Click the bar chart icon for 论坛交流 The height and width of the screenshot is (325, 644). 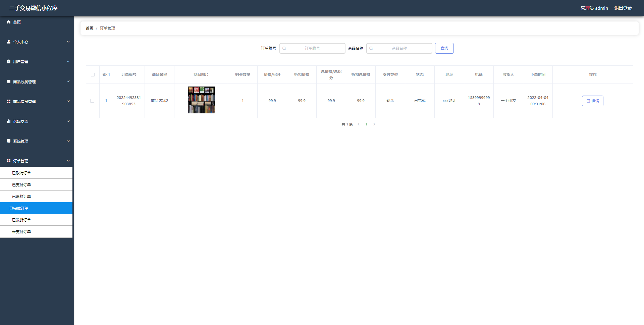pyautogui.click(x=9, y=121)
